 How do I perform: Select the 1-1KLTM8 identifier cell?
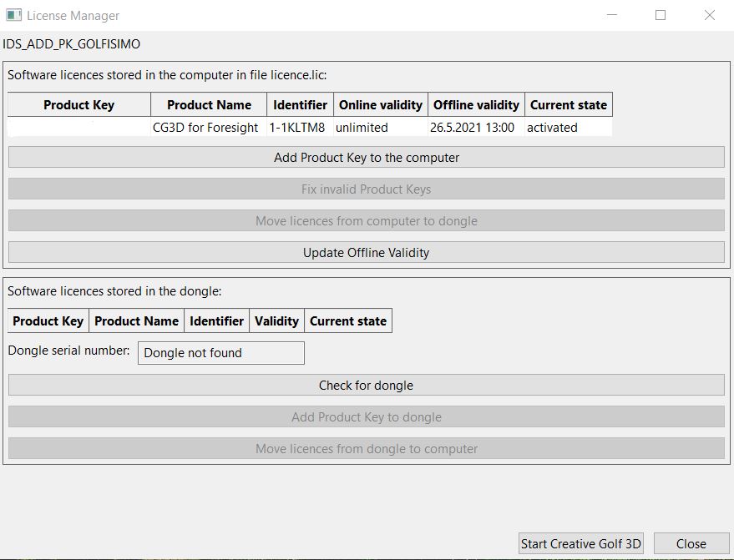tap(297, 128)
